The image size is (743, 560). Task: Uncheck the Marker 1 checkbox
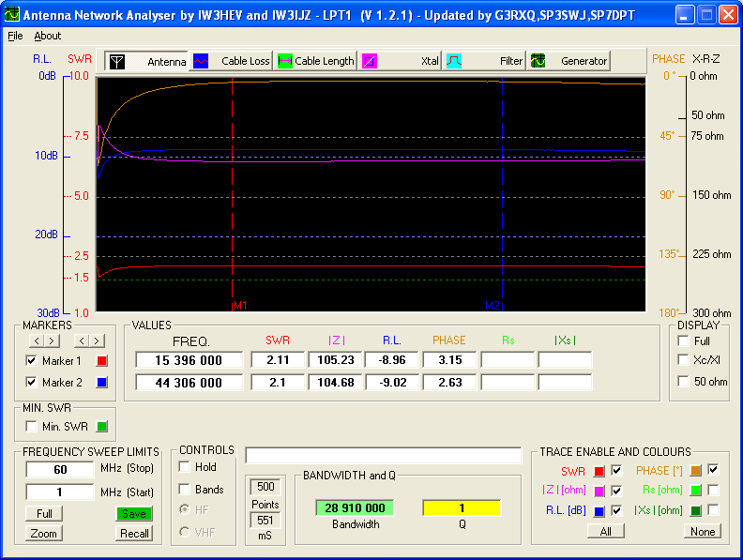[32, 361]
